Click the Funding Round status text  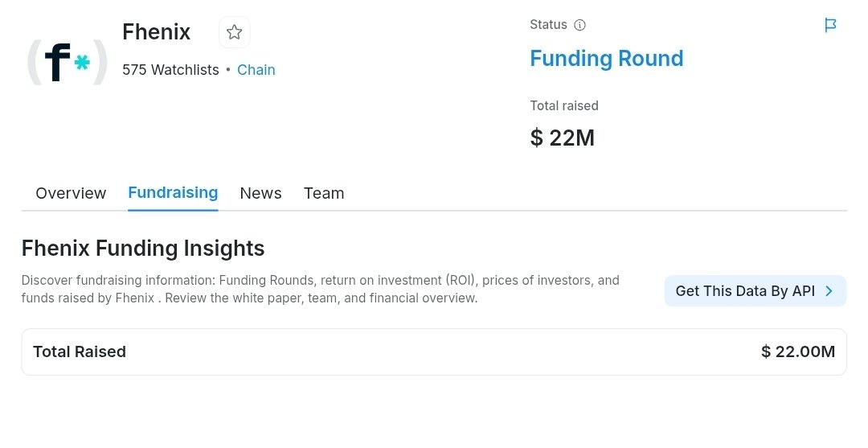606,58
